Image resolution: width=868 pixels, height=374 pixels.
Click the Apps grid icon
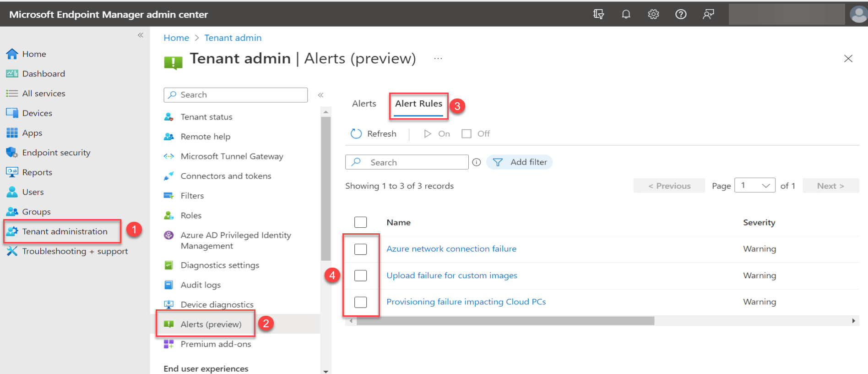click(x=12, y=133)
